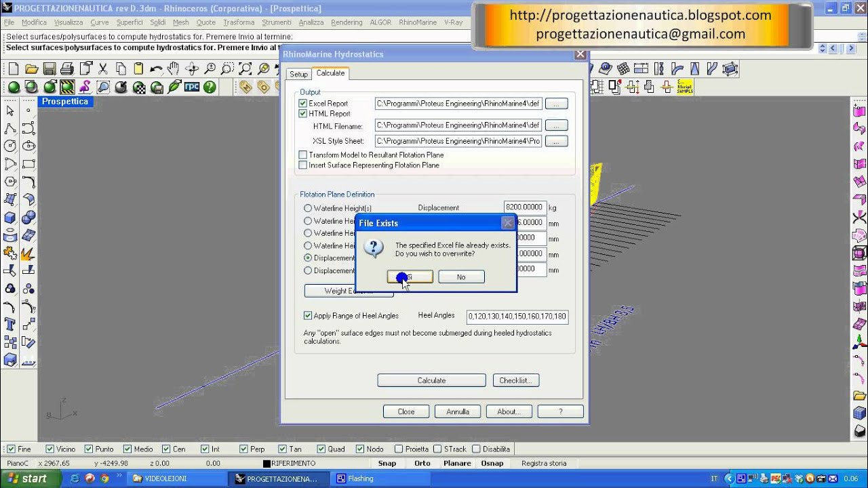868x488 pixels.
Task: Click the Heel Angles input field
Action: tap(517, 317)
